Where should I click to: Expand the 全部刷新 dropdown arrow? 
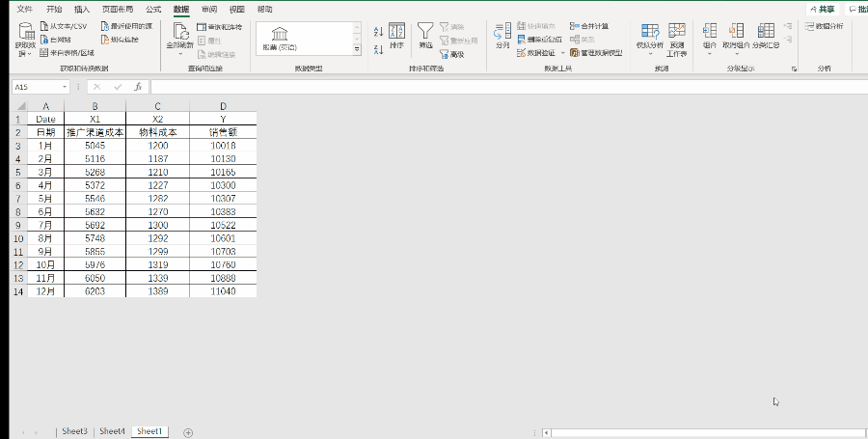[180, 54]
